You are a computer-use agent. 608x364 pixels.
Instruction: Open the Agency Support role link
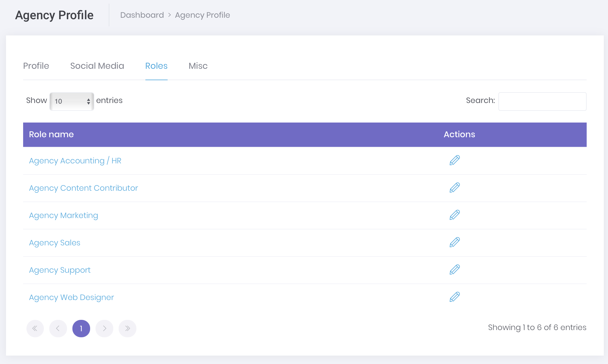60,270
